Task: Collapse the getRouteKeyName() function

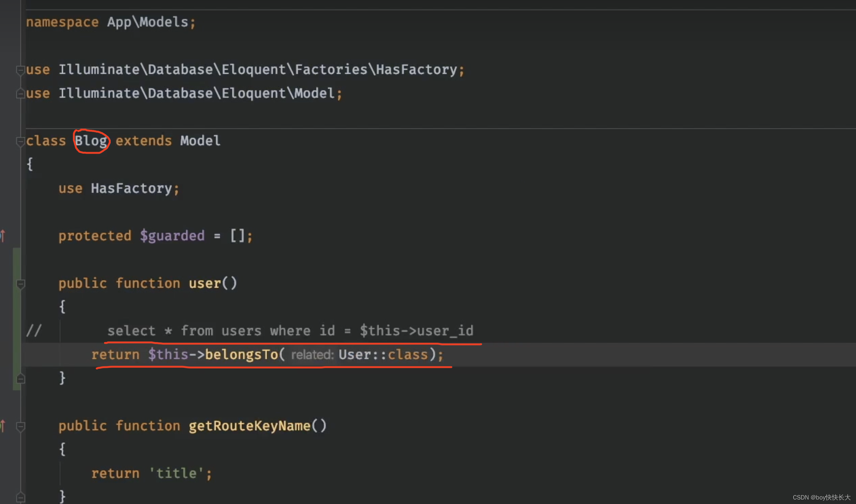Action: coord(20,427)
